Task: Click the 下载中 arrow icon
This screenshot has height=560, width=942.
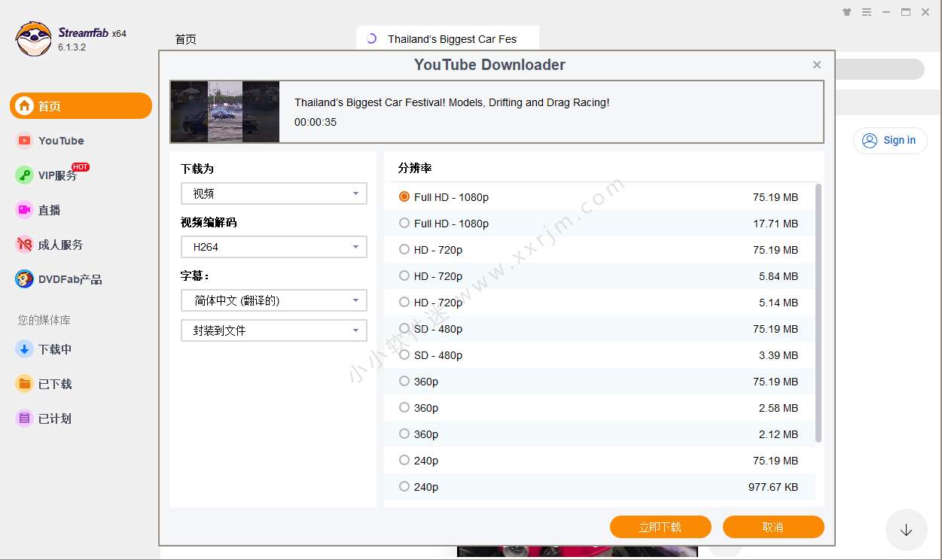Action: pos(25,349)
